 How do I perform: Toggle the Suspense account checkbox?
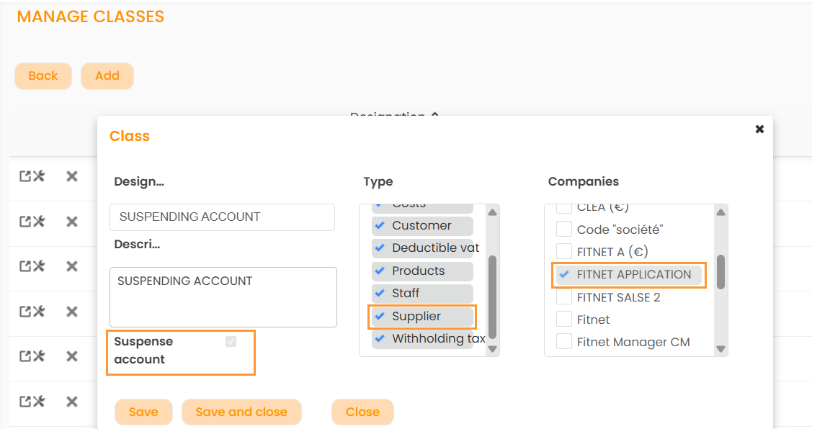(x=231, y=342)
